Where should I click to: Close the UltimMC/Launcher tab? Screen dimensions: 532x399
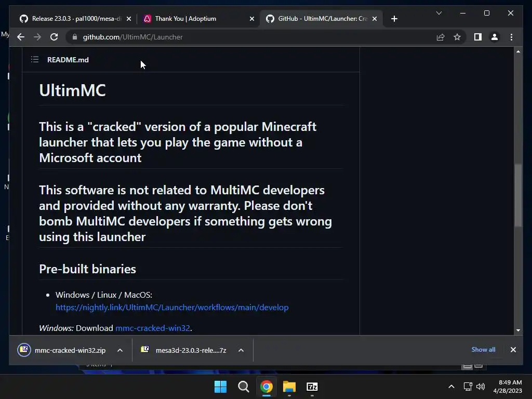375,19
